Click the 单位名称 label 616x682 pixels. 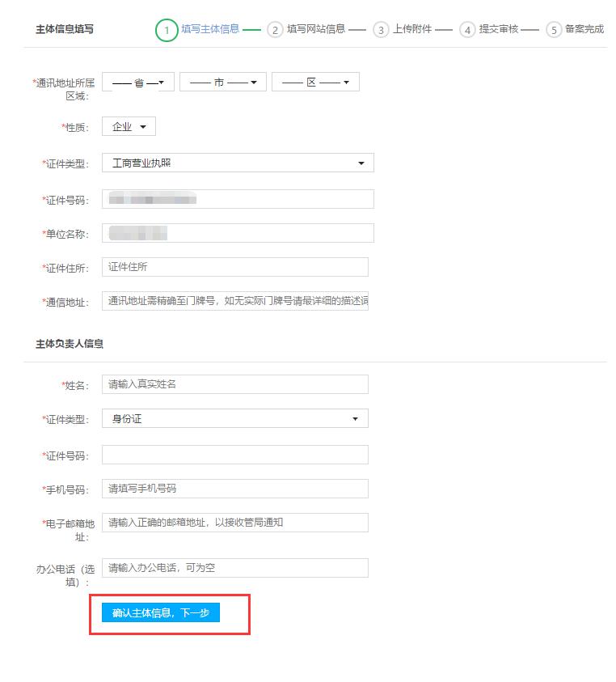pos(65,234)
